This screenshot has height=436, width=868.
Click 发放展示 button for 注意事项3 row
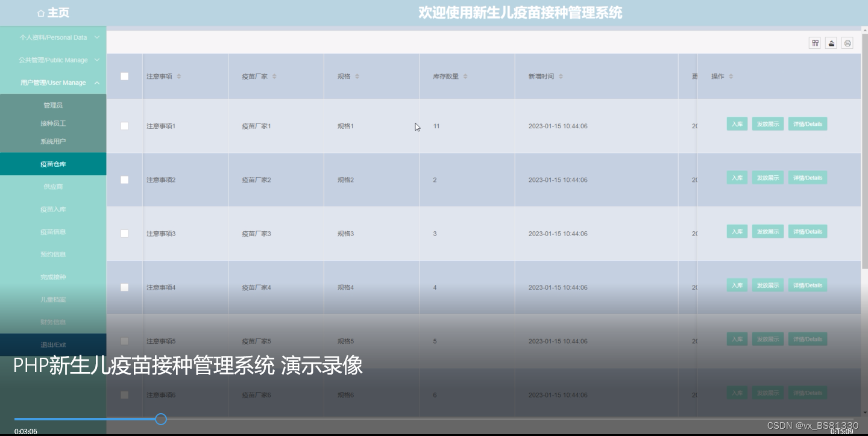768,231
